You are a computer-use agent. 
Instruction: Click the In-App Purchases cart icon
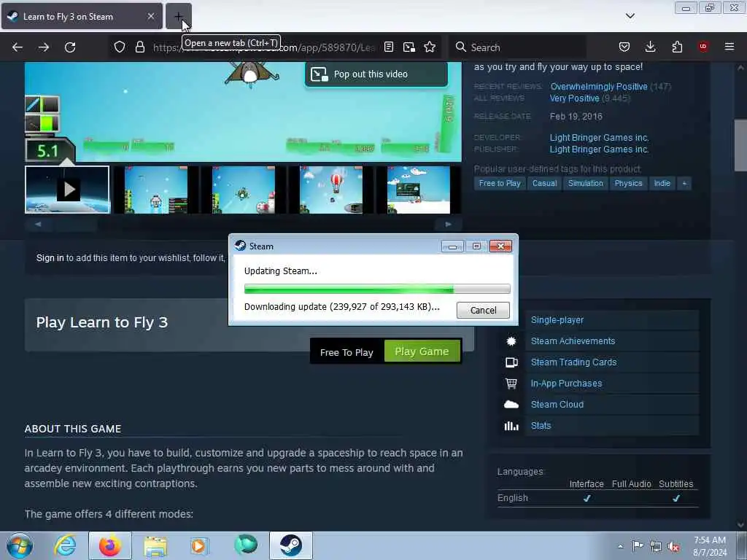pos(511,384)
